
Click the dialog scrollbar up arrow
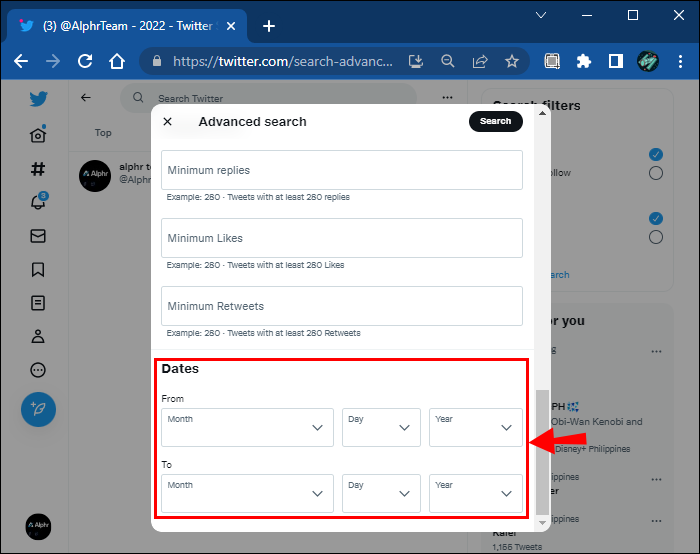[x=542, y=113]
